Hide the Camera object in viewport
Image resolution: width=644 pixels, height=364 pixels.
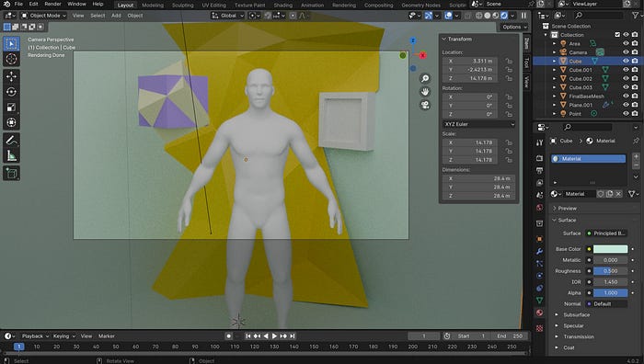point(626,52)
